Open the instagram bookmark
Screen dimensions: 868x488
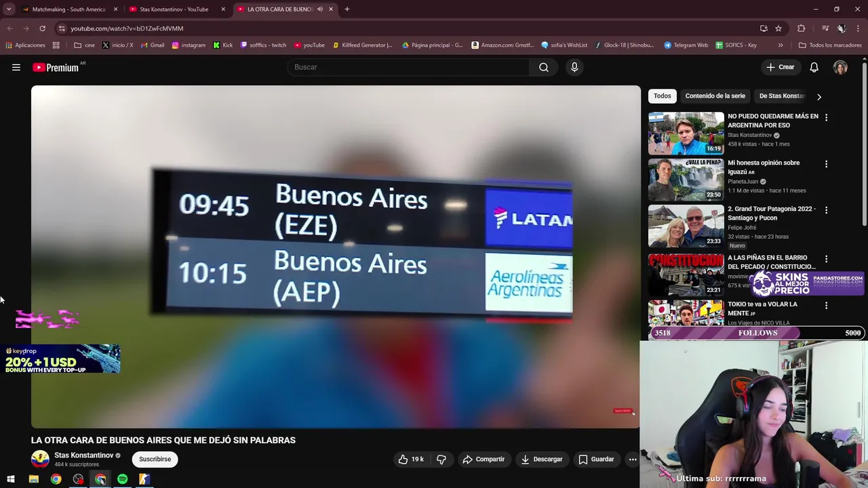coord(189,45)
